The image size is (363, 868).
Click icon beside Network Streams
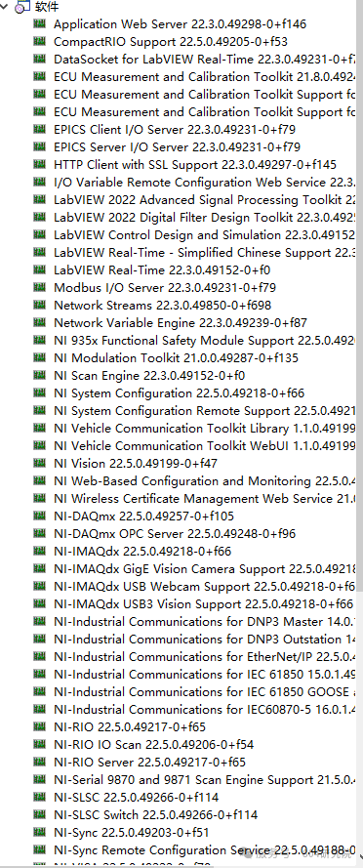(x=39, y=305)
